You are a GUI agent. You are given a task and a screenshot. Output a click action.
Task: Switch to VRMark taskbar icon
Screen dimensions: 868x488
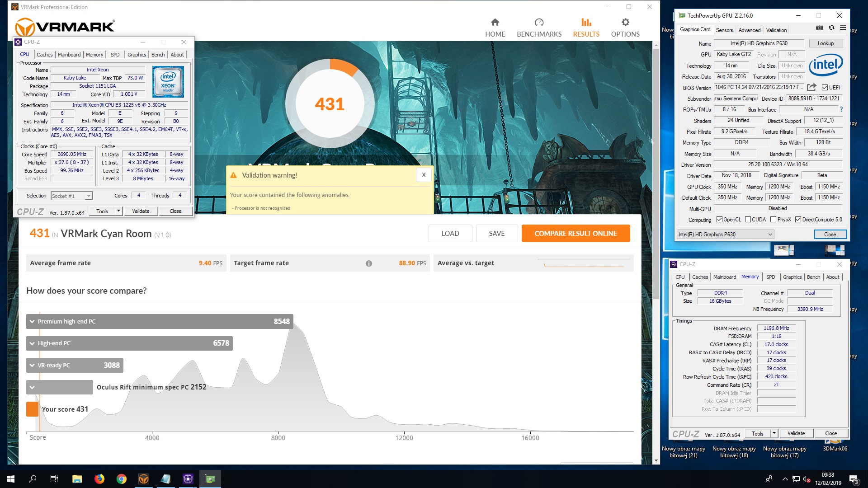point(144,479)
